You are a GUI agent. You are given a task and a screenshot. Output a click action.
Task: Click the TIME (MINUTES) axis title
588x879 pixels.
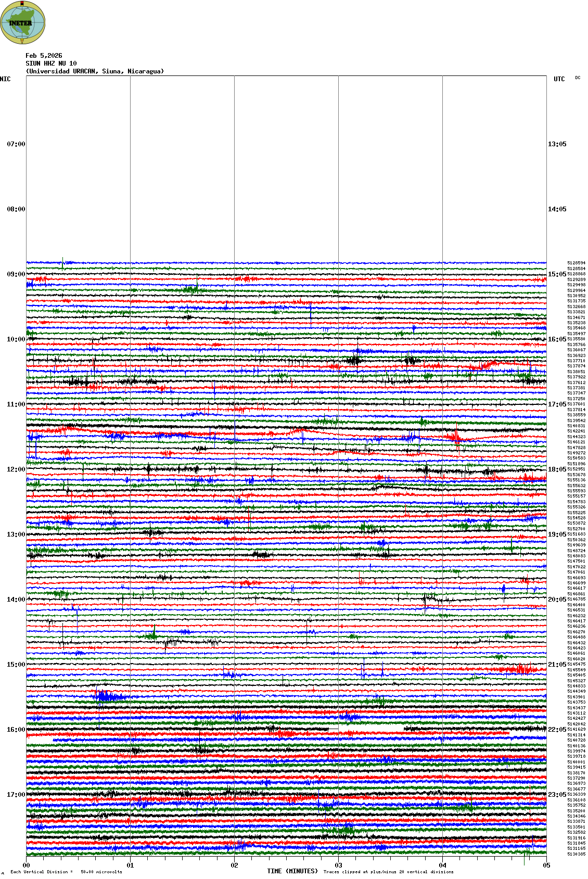[292, 871]
